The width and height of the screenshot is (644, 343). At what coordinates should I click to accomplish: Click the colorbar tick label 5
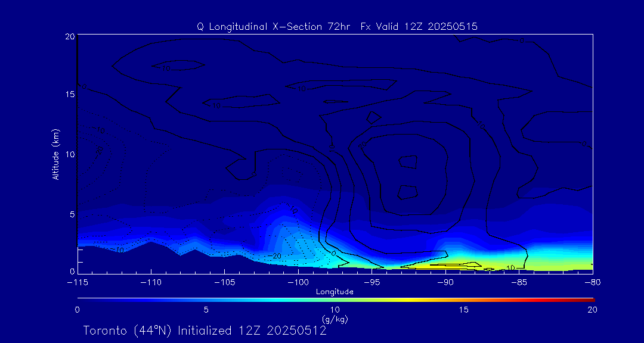click(206, 310)
